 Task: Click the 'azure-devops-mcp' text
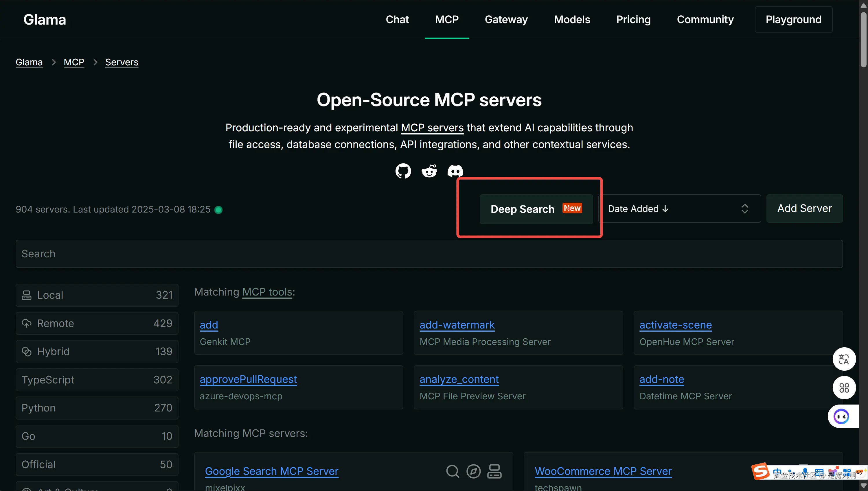(x=241, y=396)
